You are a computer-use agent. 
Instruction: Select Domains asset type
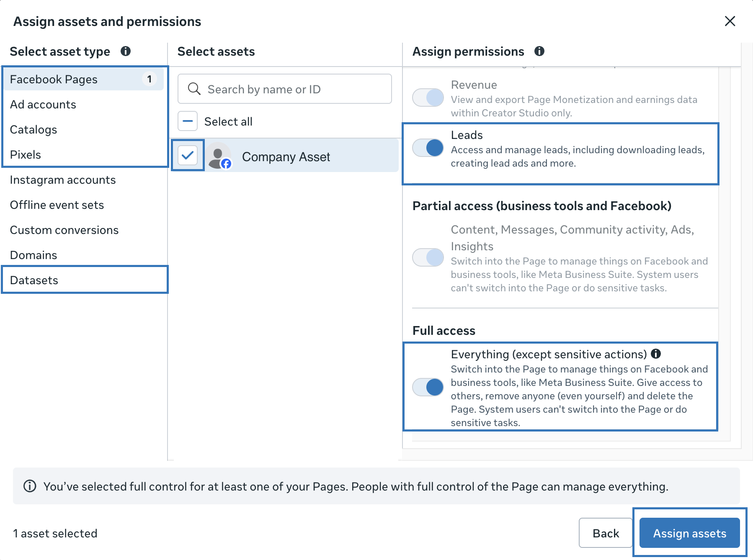coord(84,255)
